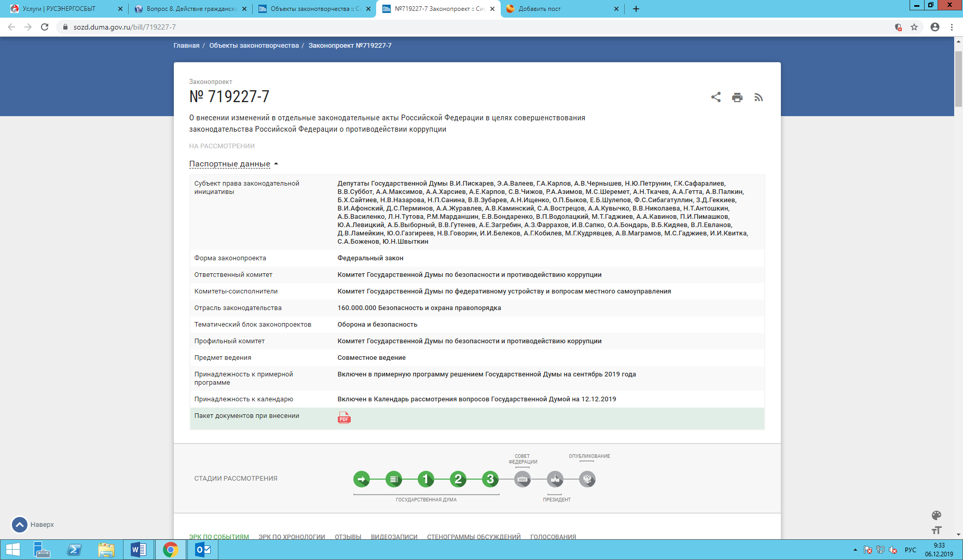Open a new browser tab
The height and width of the screenshot is (560, 963).
(636, 9)
